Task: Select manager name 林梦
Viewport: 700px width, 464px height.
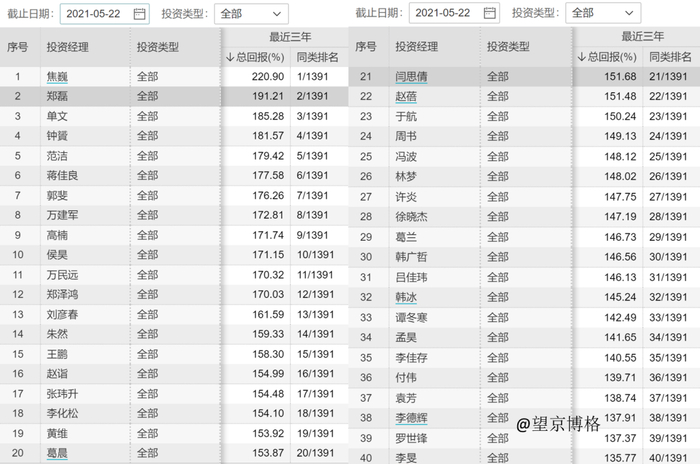Action: coord(406,176)
